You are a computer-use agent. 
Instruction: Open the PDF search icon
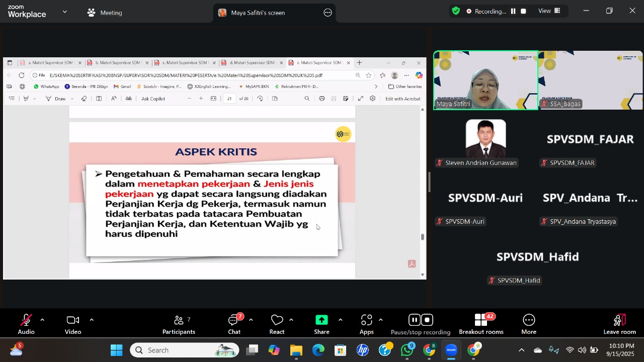pyautogui.click(x=306, y=99)
